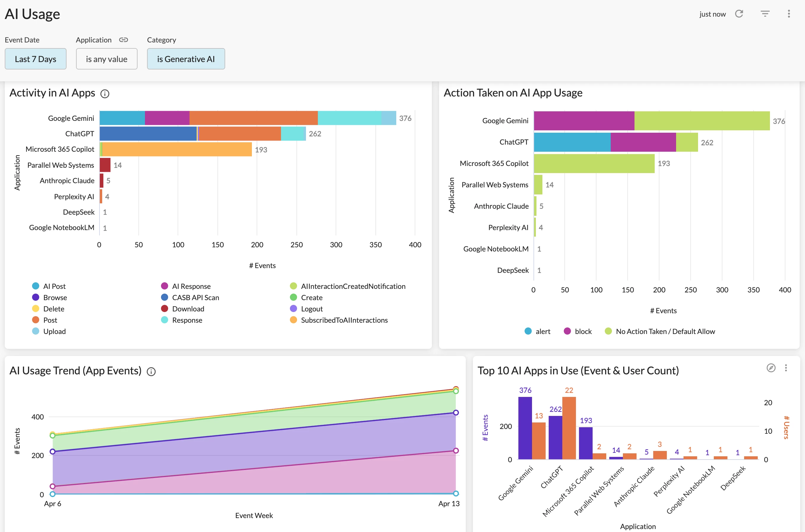The image size is (805, 532).
Task: Open info icon for Activity in AI Apps
Action: coord(105,94)
